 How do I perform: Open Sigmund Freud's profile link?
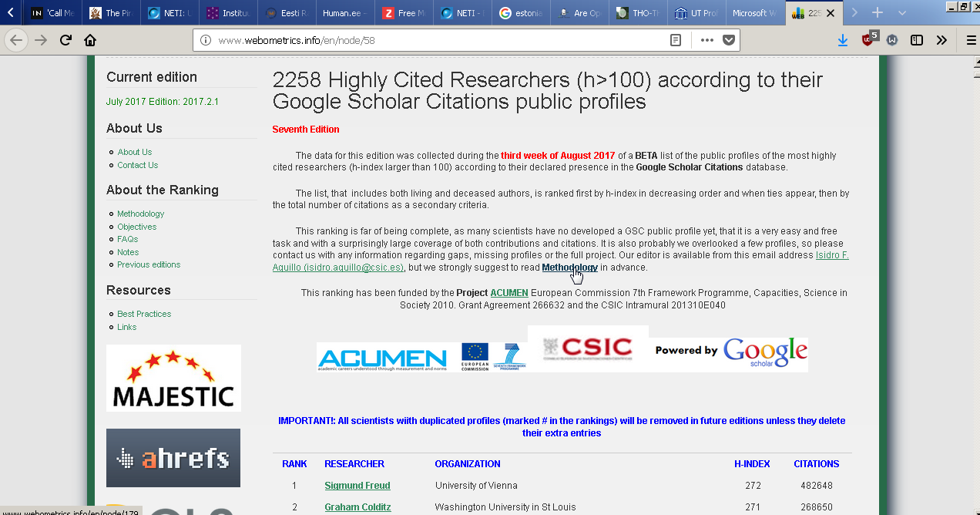pyautogui.click(x=357, y=486)
